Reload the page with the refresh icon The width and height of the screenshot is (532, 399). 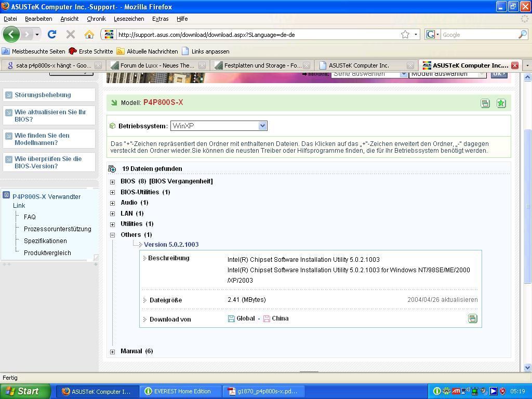pyautogui.click(x=52, y=34)
